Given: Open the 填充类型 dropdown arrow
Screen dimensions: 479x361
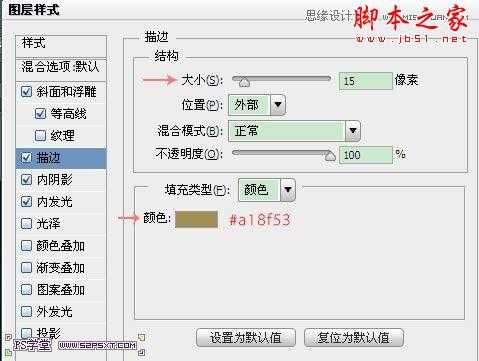Looking at the screenshot, I should pos(288,190).
